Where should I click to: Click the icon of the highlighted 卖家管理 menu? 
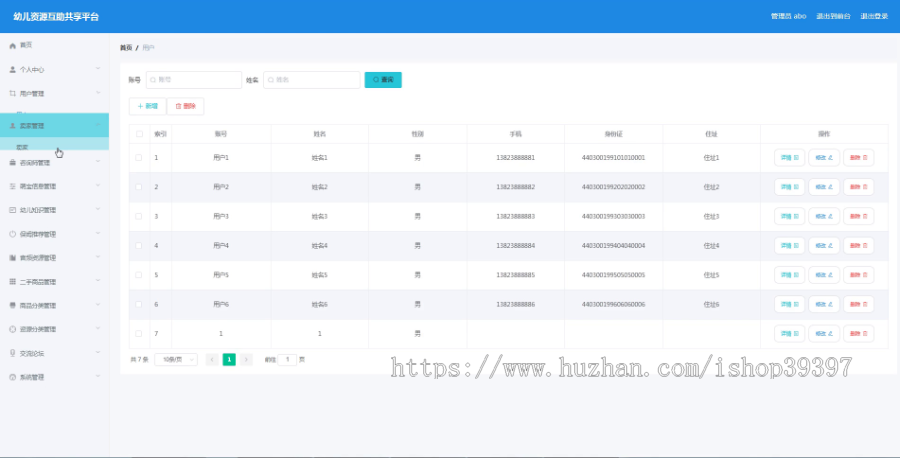point(13,125)
